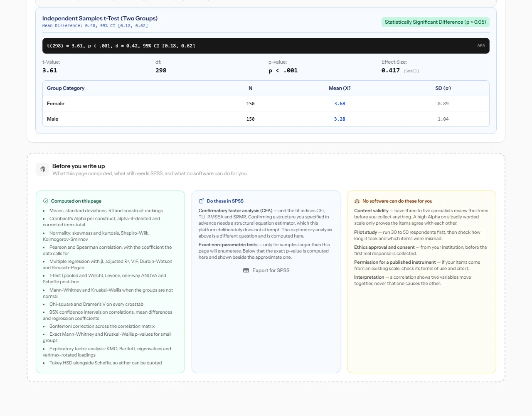This screenshot has height=416, width=532.
Task: Click the "Exact non-parametric tests" term
Action: (228, 245)
